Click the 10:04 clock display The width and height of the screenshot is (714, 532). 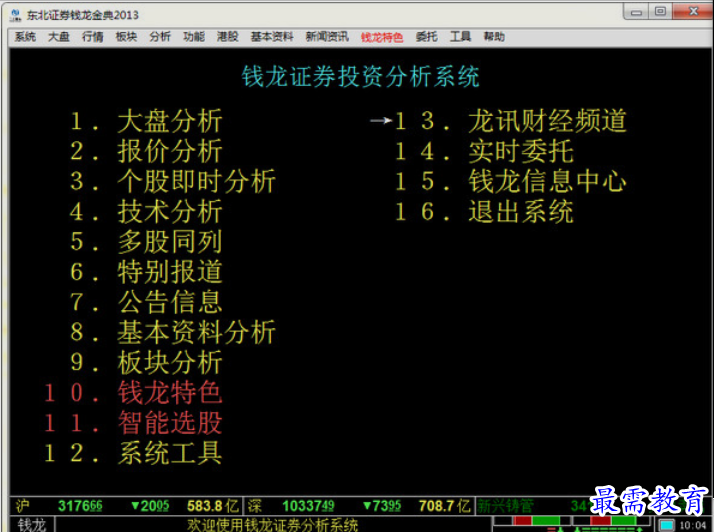[x=693, y=525]
